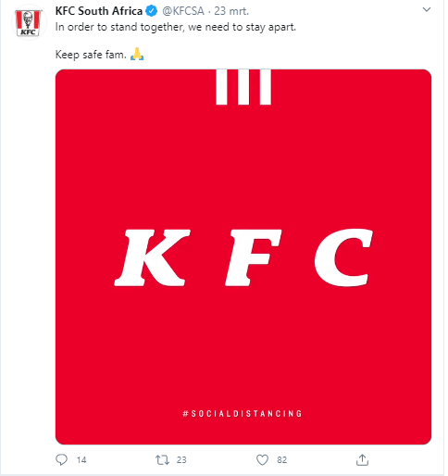Viewport: 448px width, 476px height.
Task: Click the large white K letter
Action: [x=152, y=257]
